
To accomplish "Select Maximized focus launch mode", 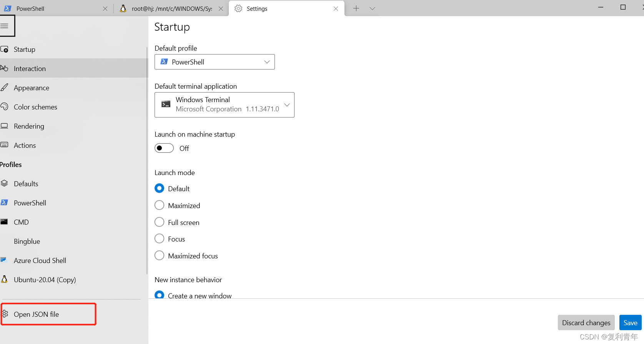I will (x=160, y=255).
